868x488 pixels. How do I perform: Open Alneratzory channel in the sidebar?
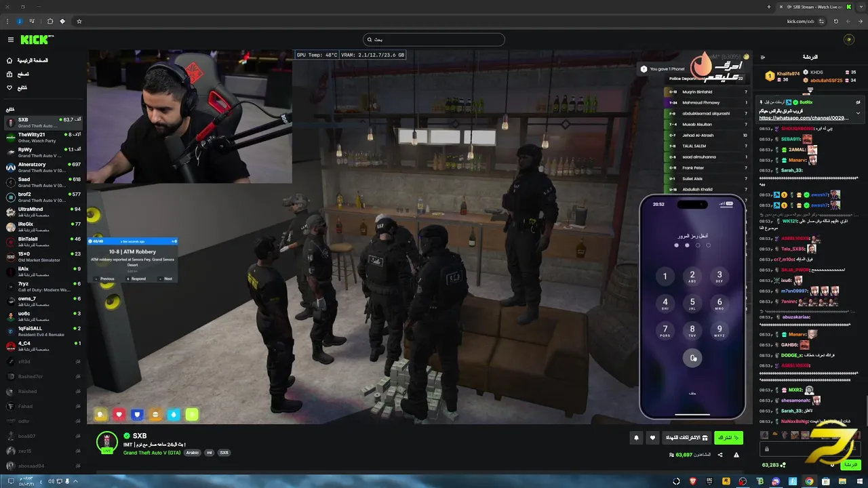pyautogui.click(x=43, y=167)
